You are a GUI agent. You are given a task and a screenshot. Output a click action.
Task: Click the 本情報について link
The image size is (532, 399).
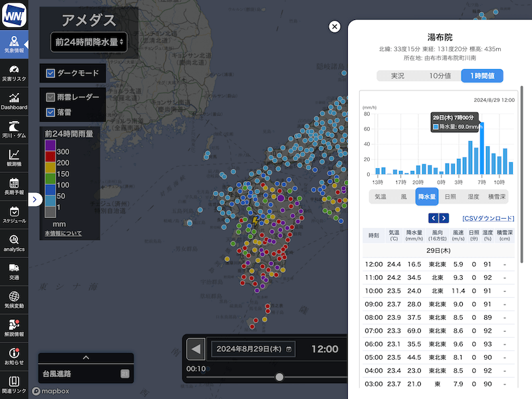(63, 233)
